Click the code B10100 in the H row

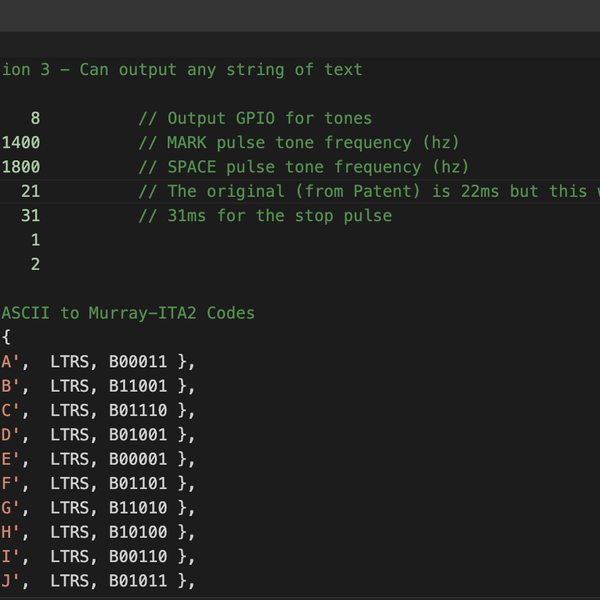(x=138, y=532)
